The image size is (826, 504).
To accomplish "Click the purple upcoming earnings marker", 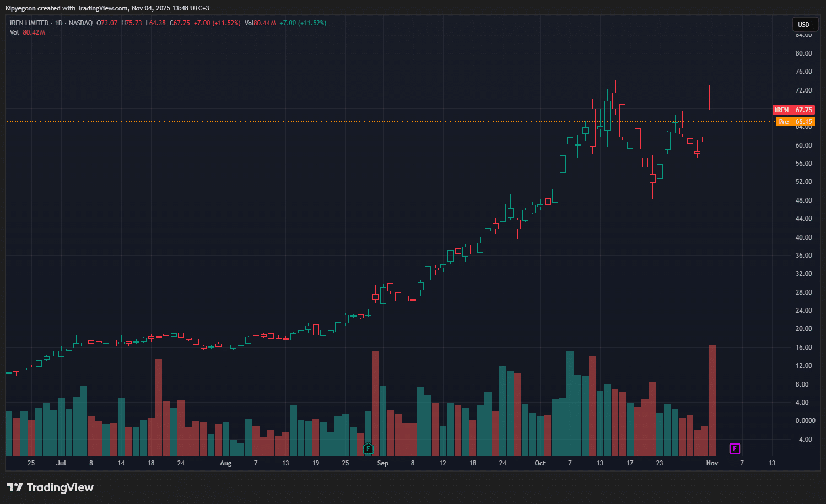I will (735, 449).
